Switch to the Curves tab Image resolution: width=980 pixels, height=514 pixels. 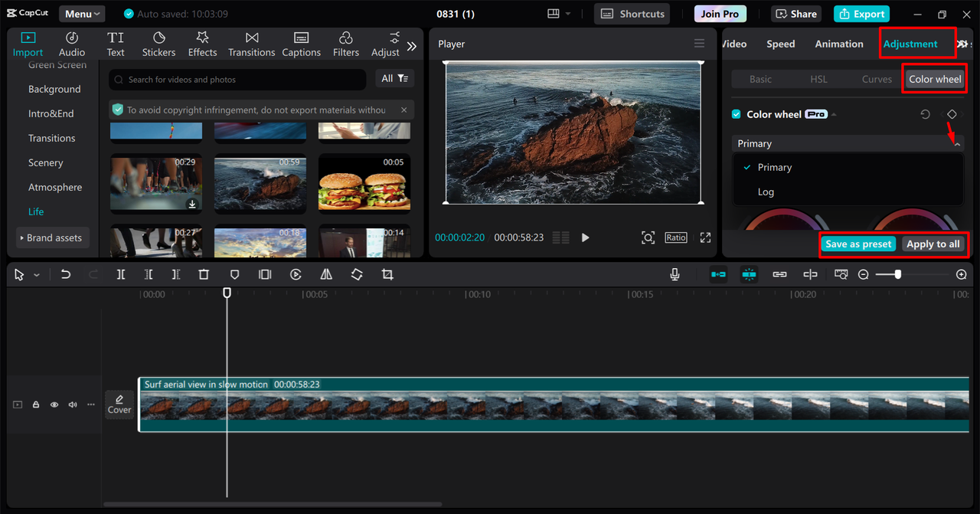[877, 79]
